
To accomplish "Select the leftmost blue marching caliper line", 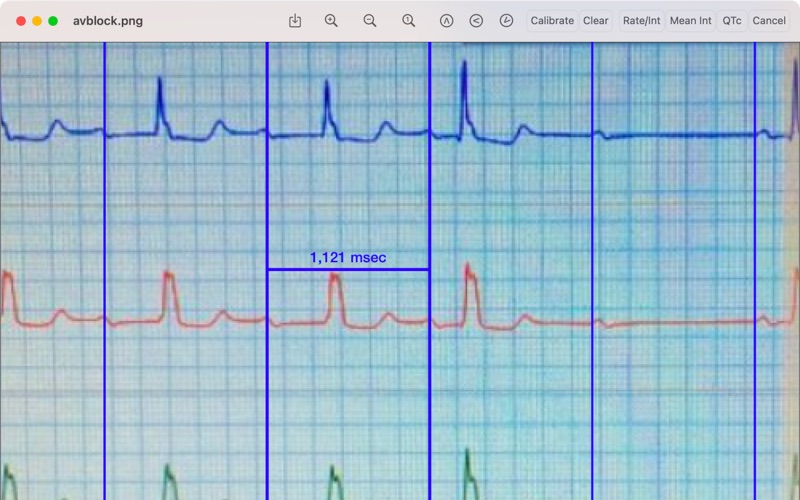I will click(x=105, y=270).
